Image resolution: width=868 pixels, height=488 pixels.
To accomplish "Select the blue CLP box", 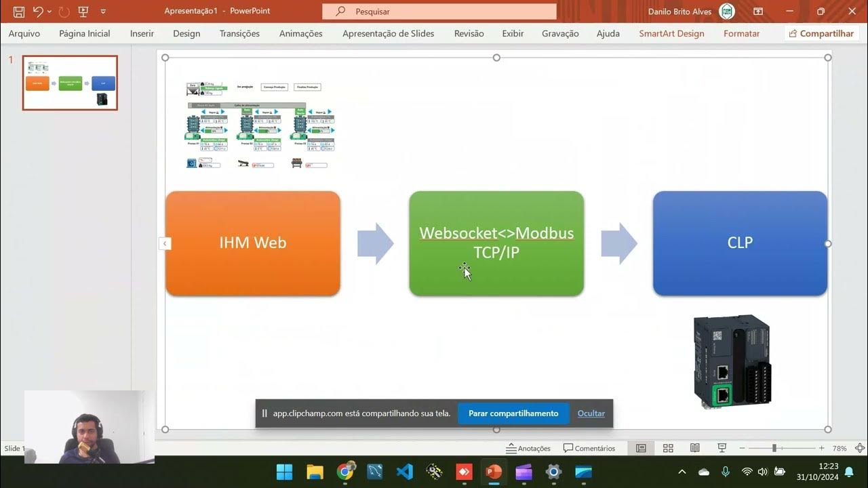I will coord(740,243).
